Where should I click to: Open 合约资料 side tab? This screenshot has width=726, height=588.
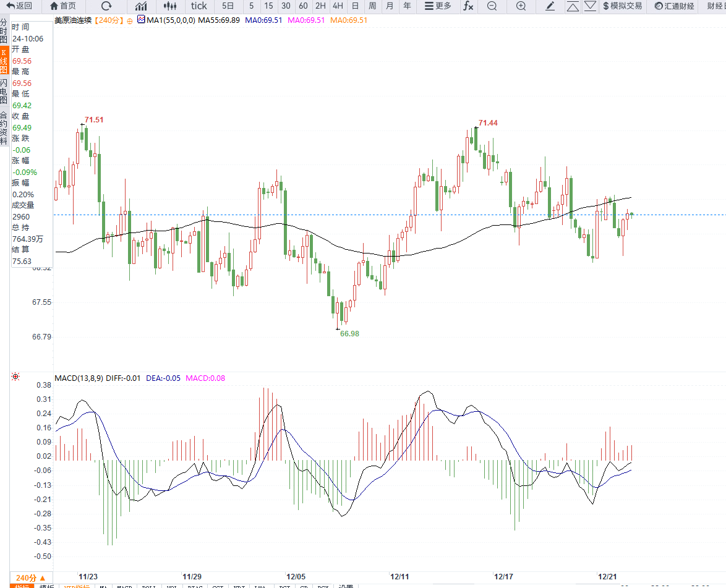(4, 128)
